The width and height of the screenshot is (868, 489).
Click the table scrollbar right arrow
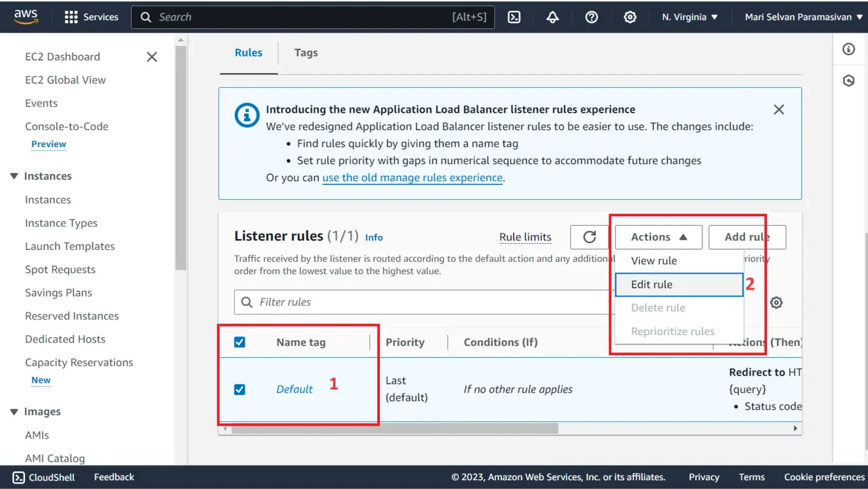coord(795,429)
